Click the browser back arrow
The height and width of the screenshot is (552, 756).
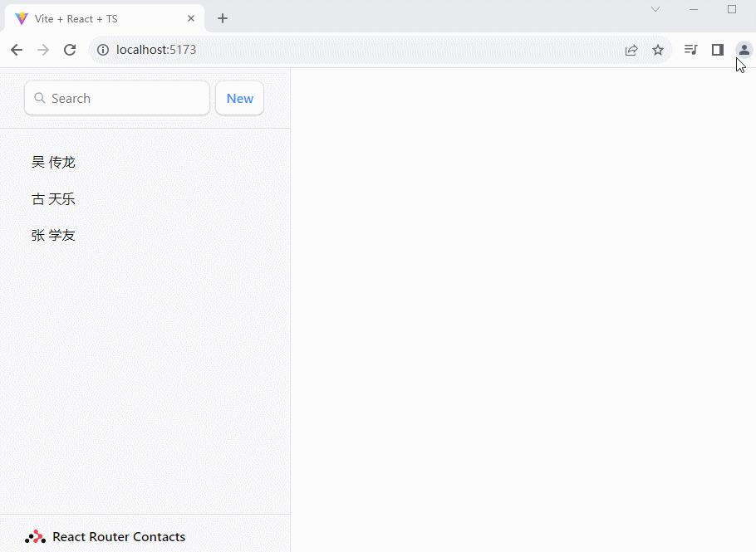click(17, 50)
